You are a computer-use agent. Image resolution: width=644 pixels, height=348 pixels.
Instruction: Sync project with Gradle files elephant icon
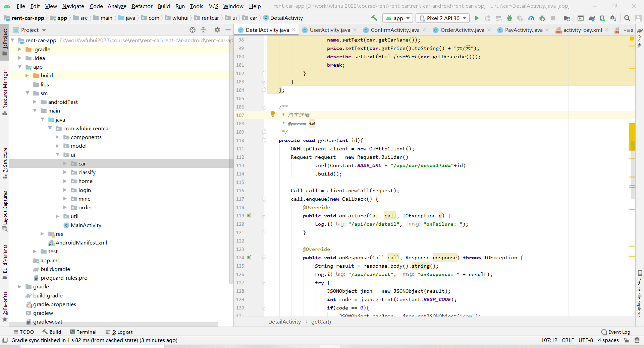pos(592,18)
